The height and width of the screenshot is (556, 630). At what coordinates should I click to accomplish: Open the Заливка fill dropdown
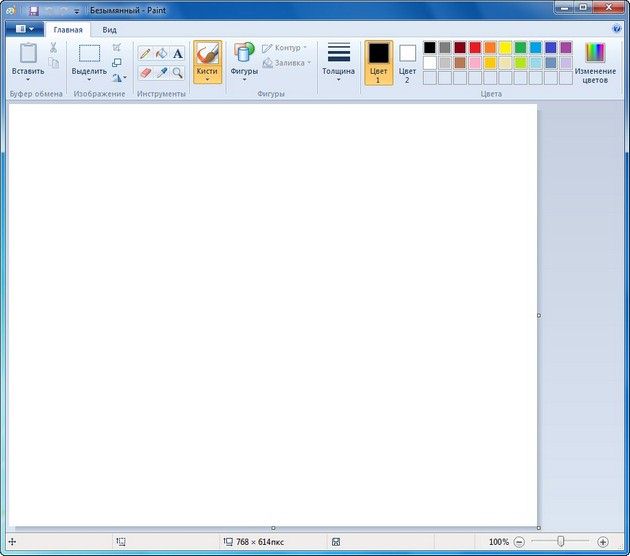point(287,63)
